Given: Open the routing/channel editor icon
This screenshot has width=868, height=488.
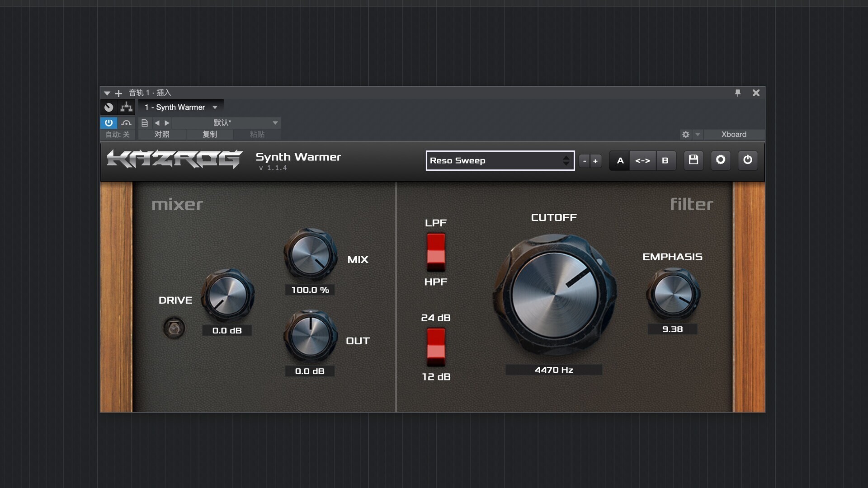Looking at the screenshot, I should (127, 107).
